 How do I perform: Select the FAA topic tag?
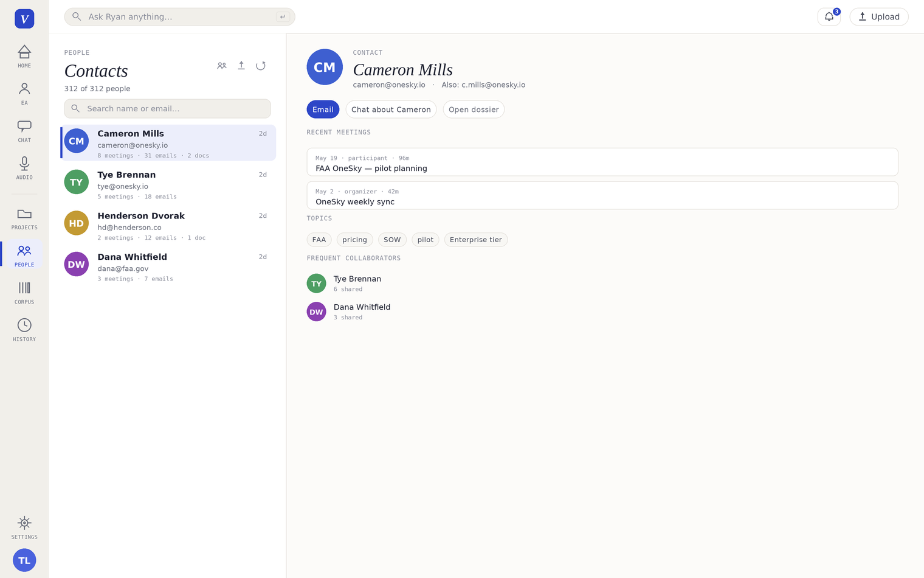click(x=319, y=240)
